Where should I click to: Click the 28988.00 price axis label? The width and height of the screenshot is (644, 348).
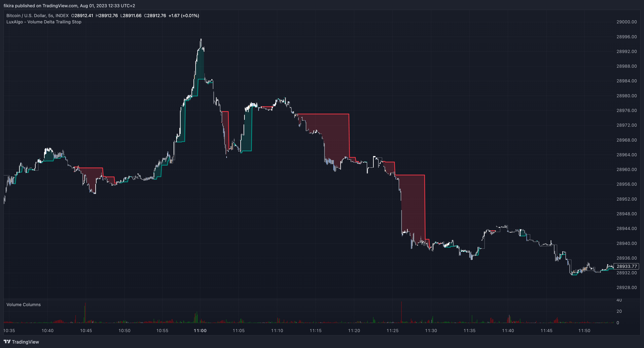tap(627, 66)
